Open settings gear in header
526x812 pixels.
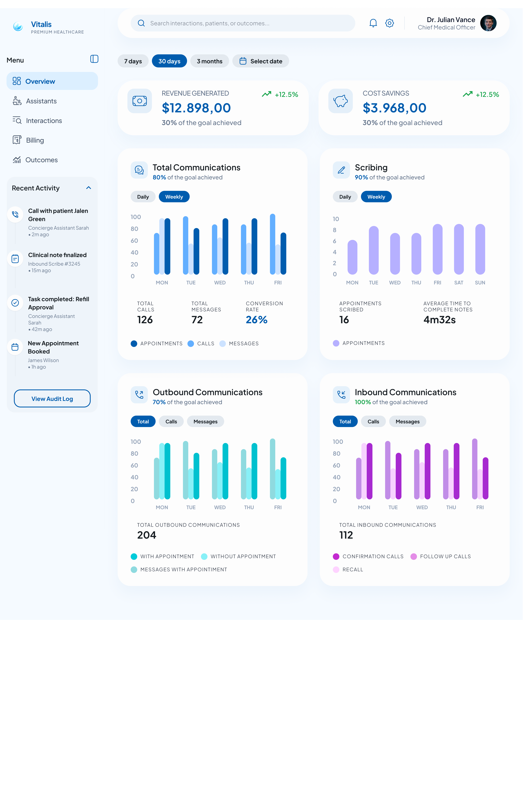[389, 23]
